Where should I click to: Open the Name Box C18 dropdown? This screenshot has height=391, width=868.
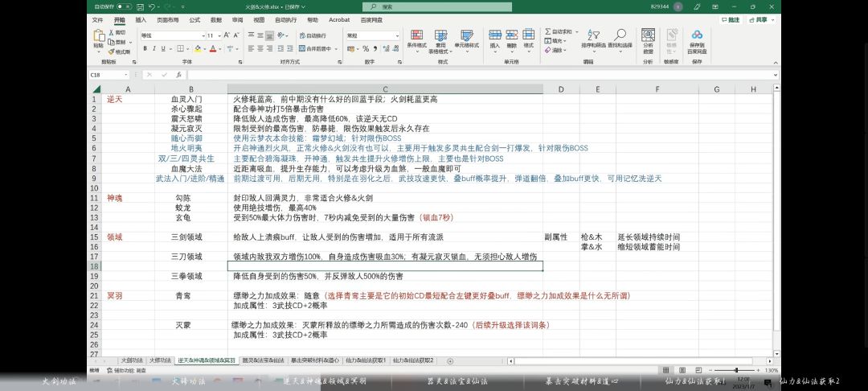tap(126, 75)
